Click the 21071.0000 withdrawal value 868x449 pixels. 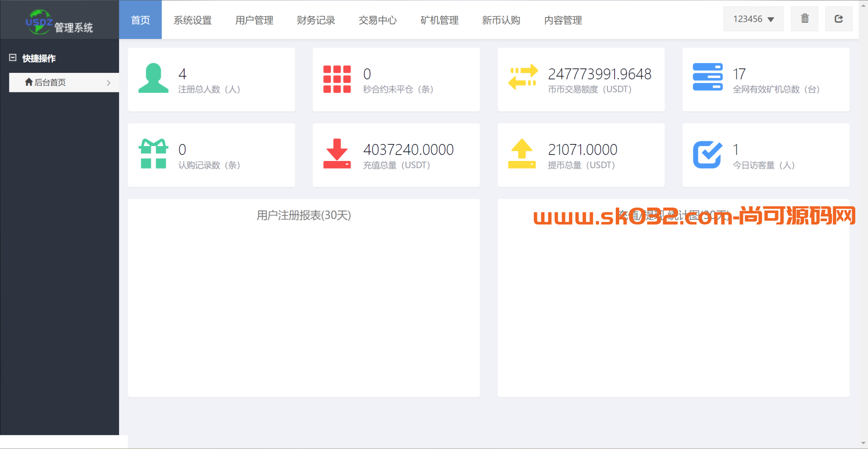tap(583, 150)
